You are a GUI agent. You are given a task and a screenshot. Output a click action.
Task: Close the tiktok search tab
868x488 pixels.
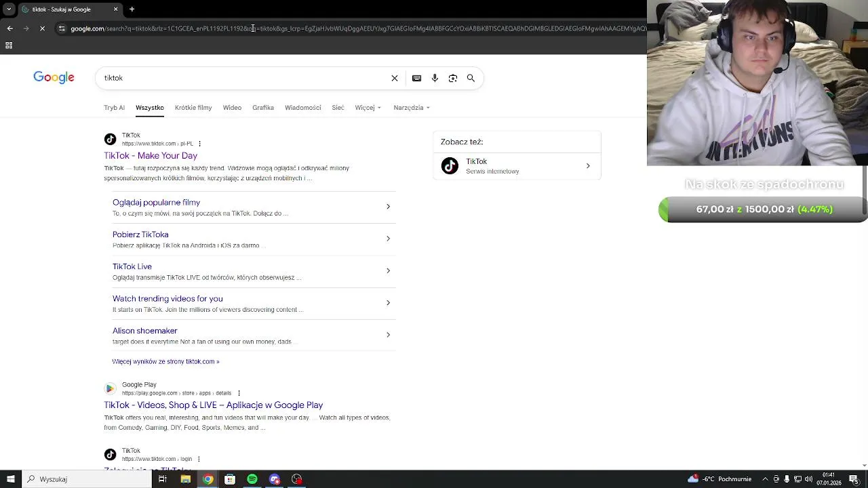[115, 9]
